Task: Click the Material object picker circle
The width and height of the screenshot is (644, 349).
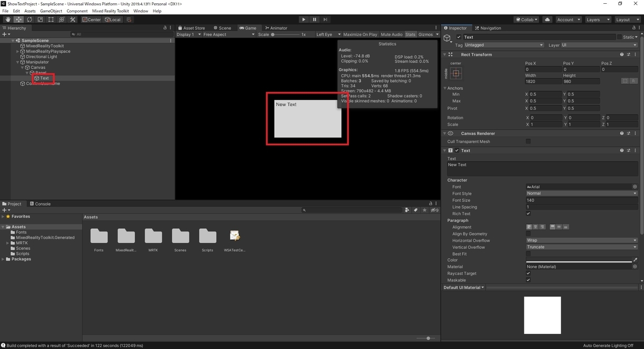Action: (x=635, y=267)
